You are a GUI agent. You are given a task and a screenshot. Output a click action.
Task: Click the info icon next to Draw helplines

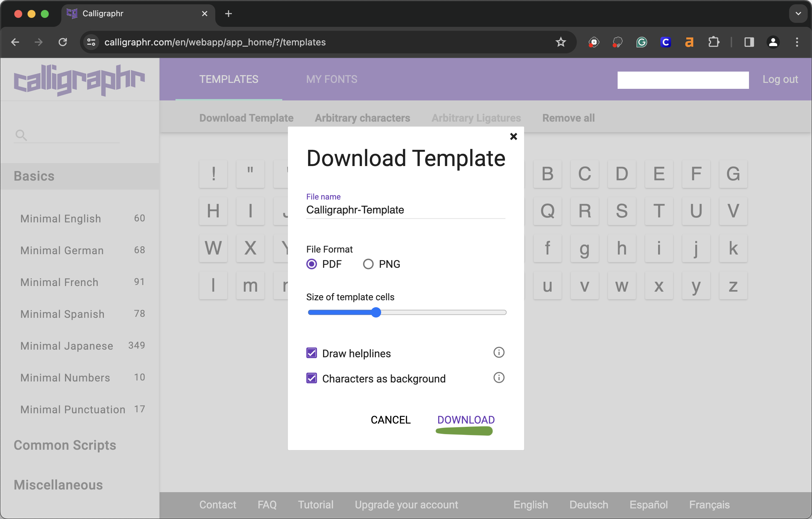coord(498,353)
